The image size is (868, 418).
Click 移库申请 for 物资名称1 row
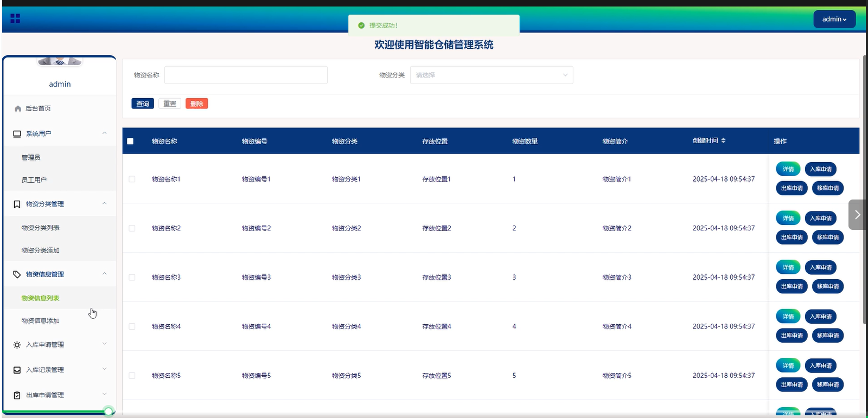[828, 188]
